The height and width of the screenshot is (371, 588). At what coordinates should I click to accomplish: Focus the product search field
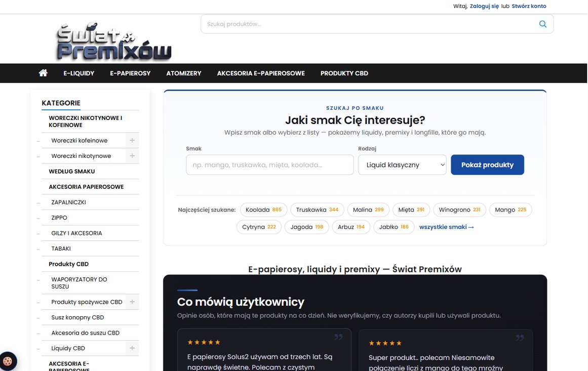pos(377,24)
